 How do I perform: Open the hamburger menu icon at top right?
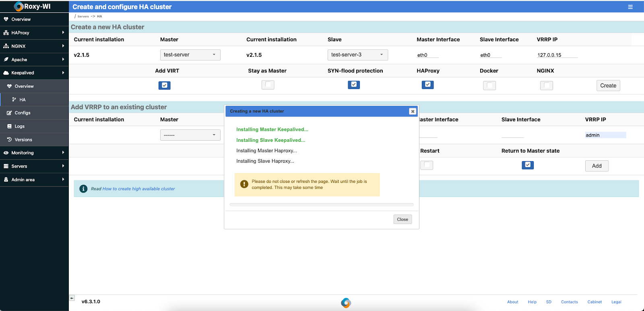(x=630, y=7)
